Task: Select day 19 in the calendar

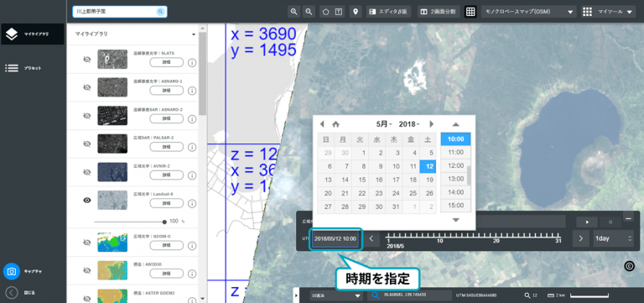Action: pos(429,180)
